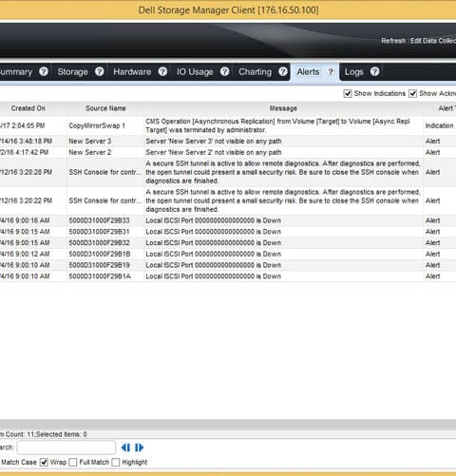Select row with source 5000D31000F29B1A
This screenshot has height=476, width=456.
tap(228, 276)
